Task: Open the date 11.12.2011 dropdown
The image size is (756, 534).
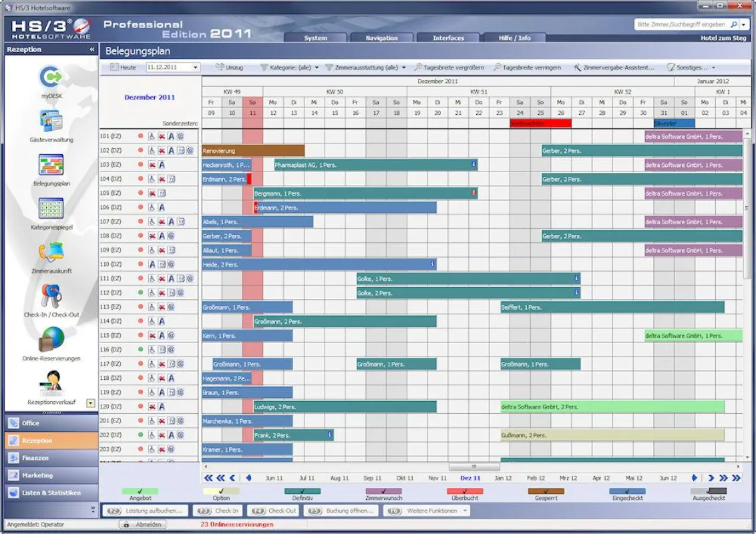Action: [195, 67]
